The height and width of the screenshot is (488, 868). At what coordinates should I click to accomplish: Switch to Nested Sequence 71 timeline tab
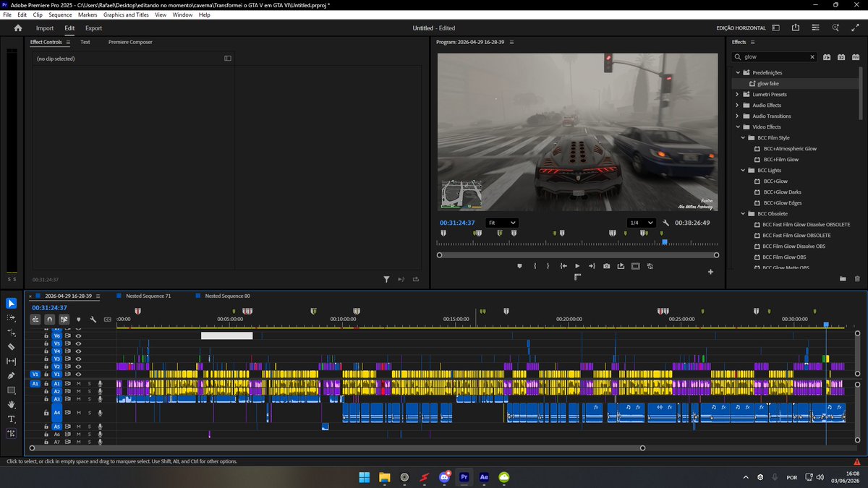click(x=148, y=296)
